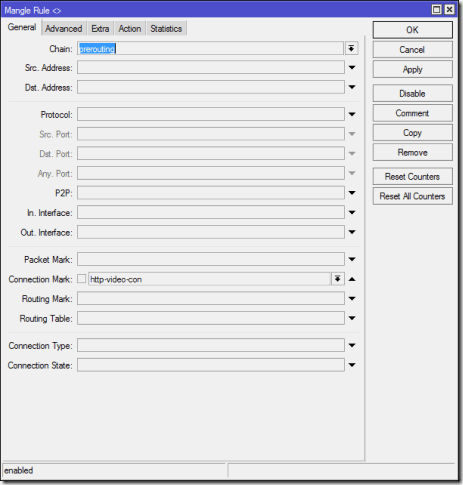463x485 pixels.
Task: Click the Dst. Address input field
Action: coord(211,87)
